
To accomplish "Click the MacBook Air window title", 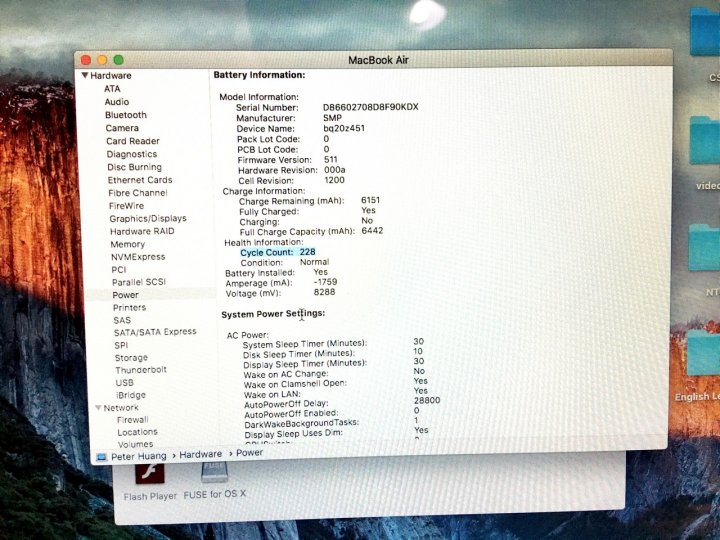I will point(378,60).
